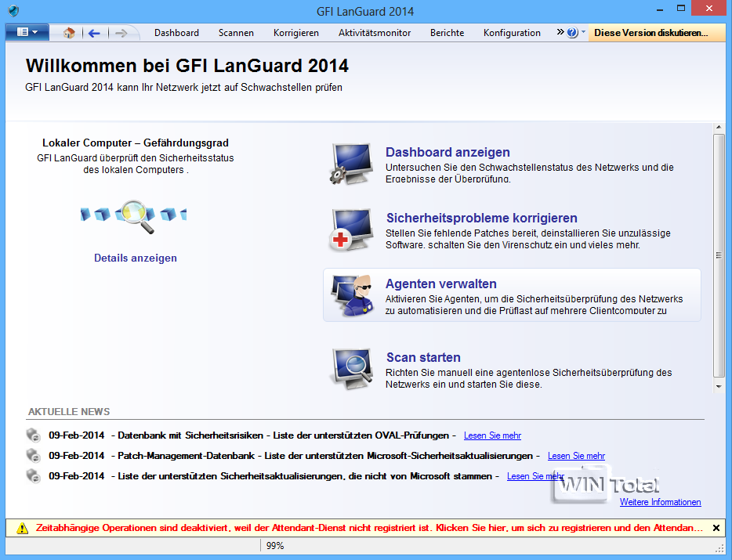This screenshot has width=732, height=560.
Task: Click the Sicherheitsprobleme korrigieren red cross icon
Action: coord(351,230)
